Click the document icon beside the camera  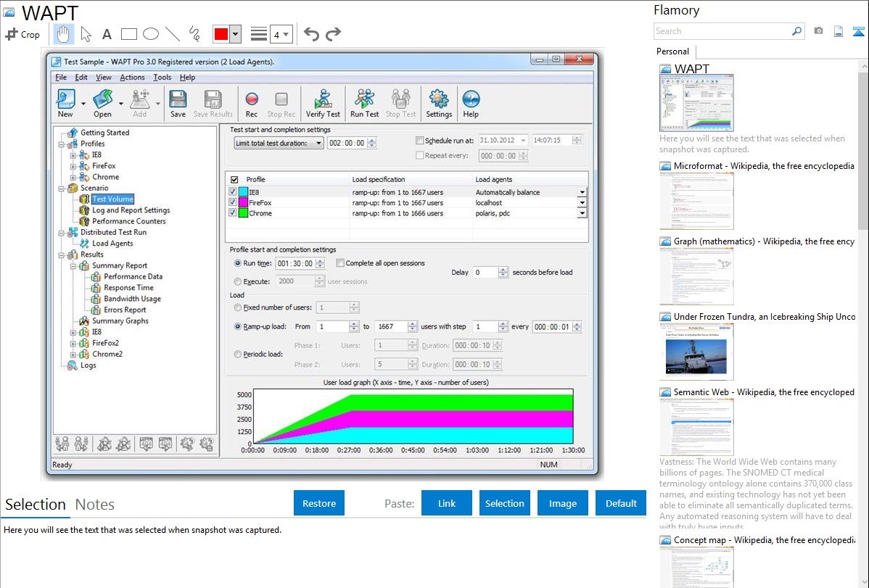(839, 31)
